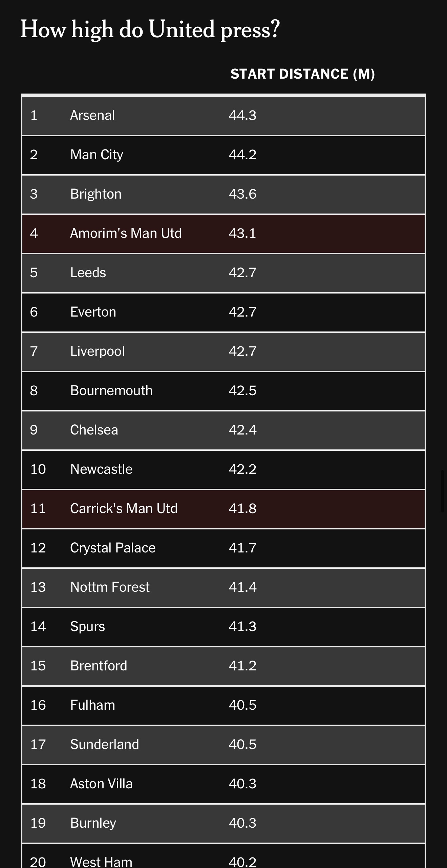Click rank number 16 beside Fulham

[38, 705]
